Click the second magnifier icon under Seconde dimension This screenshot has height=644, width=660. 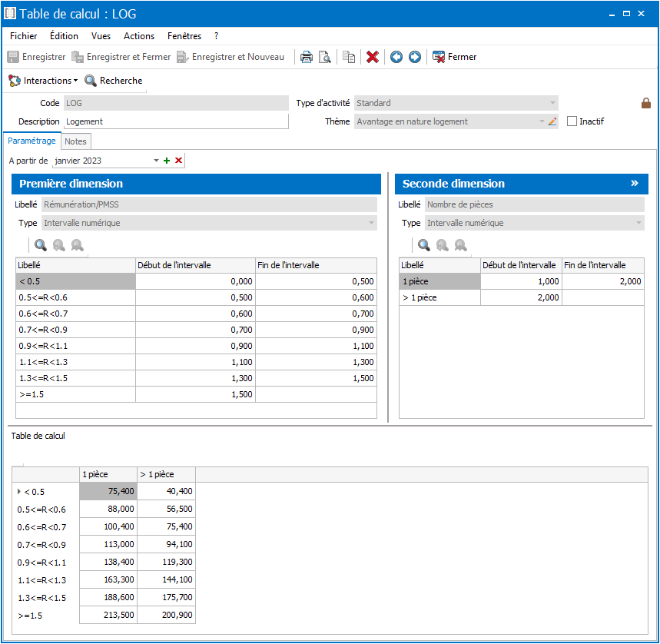443,245
